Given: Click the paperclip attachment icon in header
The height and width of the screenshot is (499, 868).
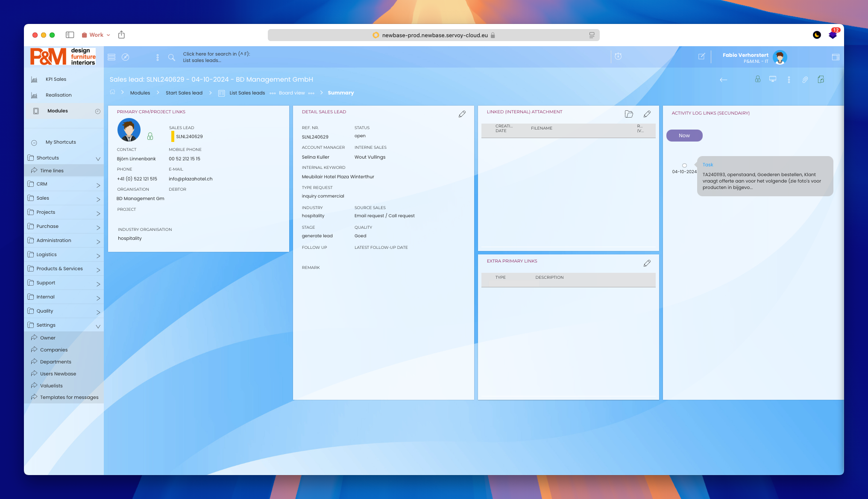Looking at the screenshot, I should 805,80.
